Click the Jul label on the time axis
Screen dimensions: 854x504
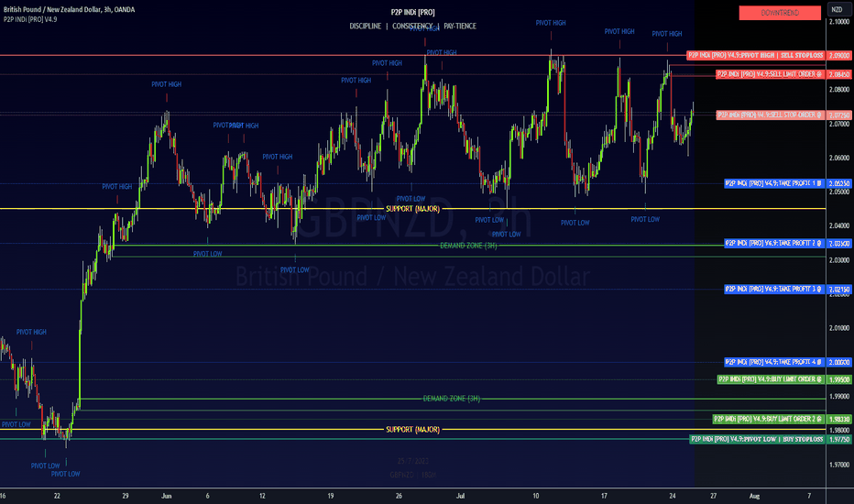point(460,496)
